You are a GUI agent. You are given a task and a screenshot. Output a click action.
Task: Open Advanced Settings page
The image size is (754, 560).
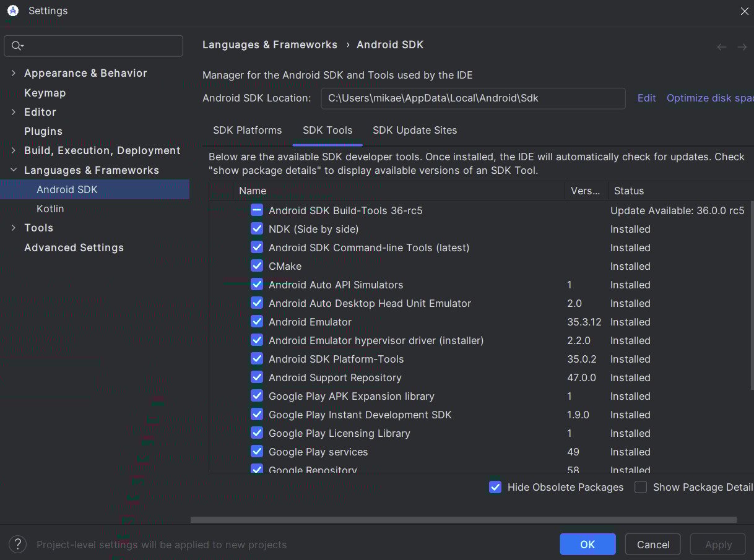(x=74, y=248)
